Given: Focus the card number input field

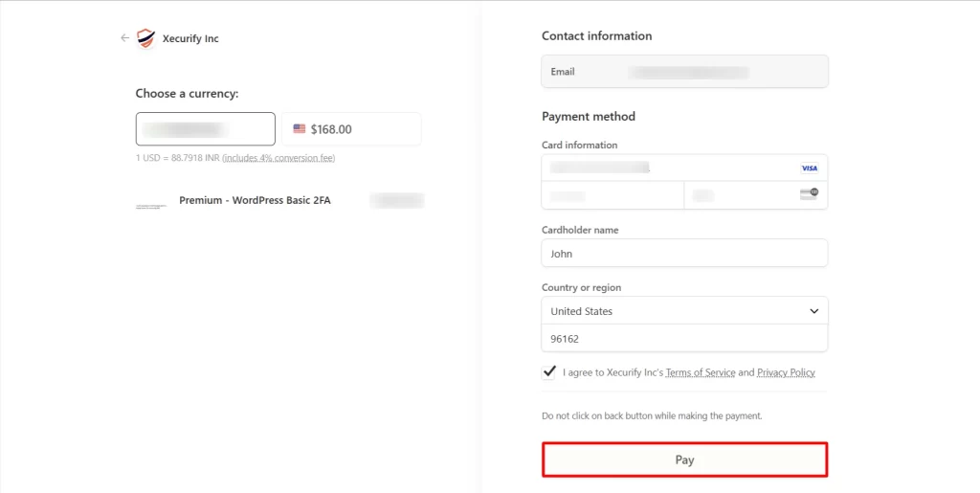Looking at the screenshot, I should point(670,168).
